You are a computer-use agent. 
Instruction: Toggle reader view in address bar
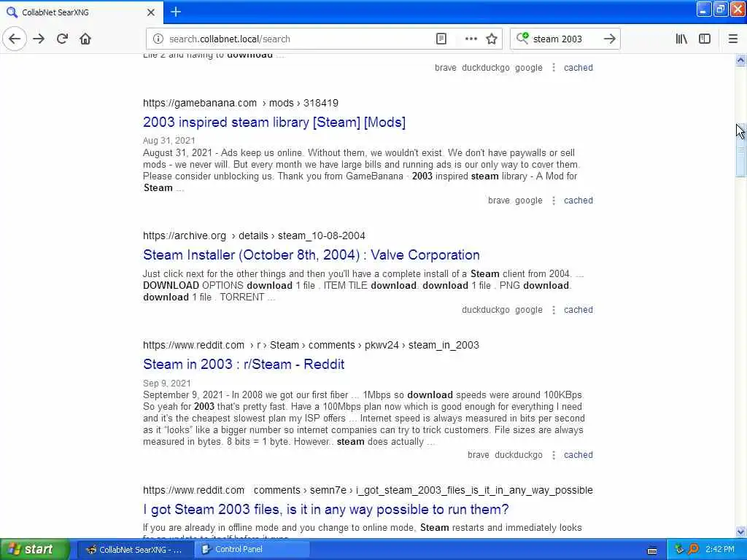tap(441, 39)
